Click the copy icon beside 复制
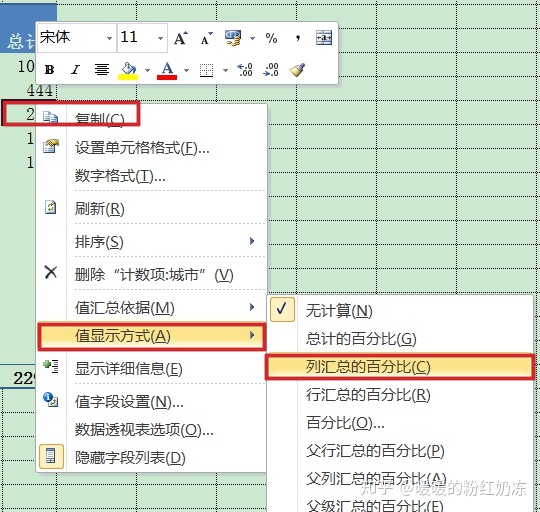The image size is (540, 512). tap(51, 118)
